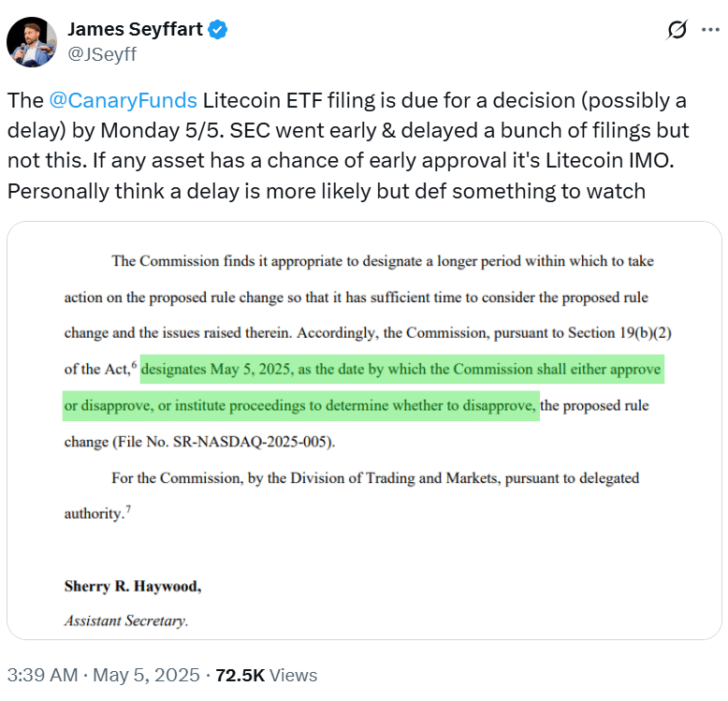Click the Sherry R. Haywood signature
Viewport: 728px width, 701px height.
click(x=132, y=587)
